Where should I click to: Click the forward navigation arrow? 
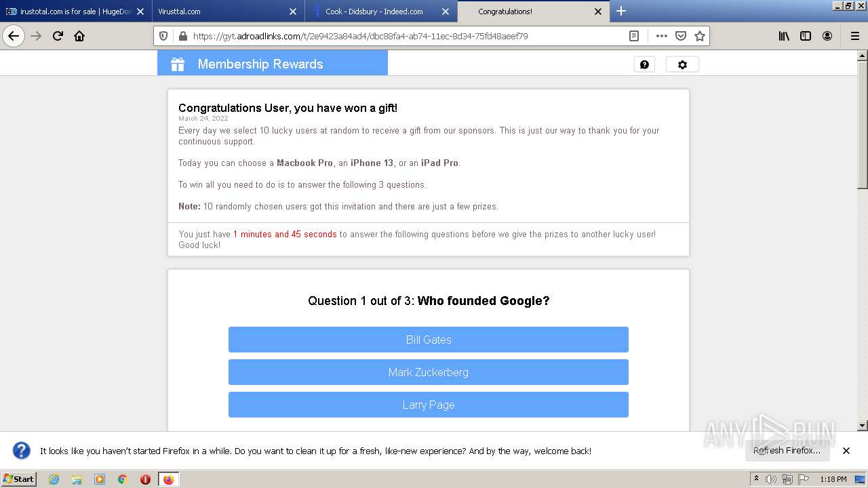(x=36, y=36)
